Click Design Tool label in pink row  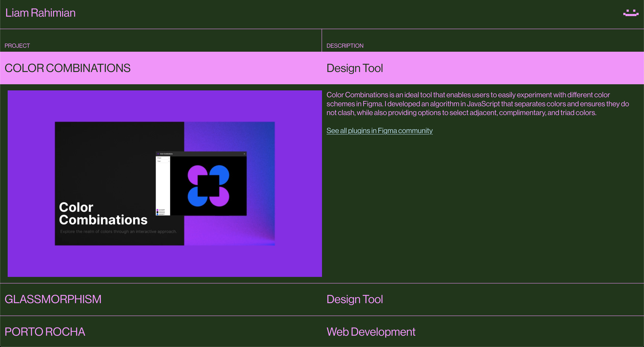[355, 68]
